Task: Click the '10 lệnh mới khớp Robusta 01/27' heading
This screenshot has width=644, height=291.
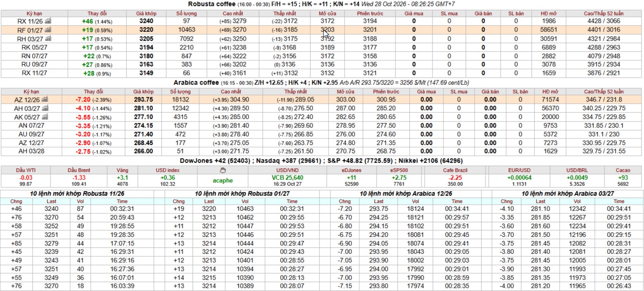Action: click(x=242, y=194)
